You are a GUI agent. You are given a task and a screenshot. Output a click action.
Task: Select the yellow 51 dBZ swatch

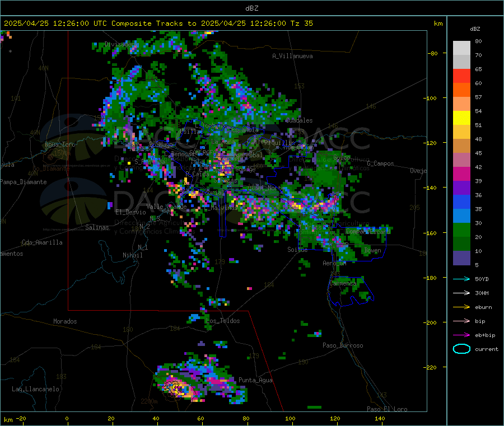[461, 118]
